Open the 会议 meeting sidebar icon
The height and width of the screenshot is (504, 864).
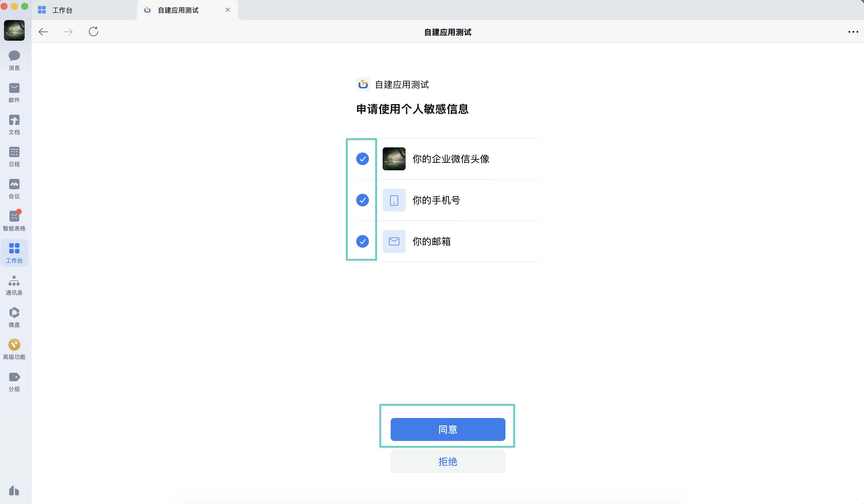coord(14,189)
